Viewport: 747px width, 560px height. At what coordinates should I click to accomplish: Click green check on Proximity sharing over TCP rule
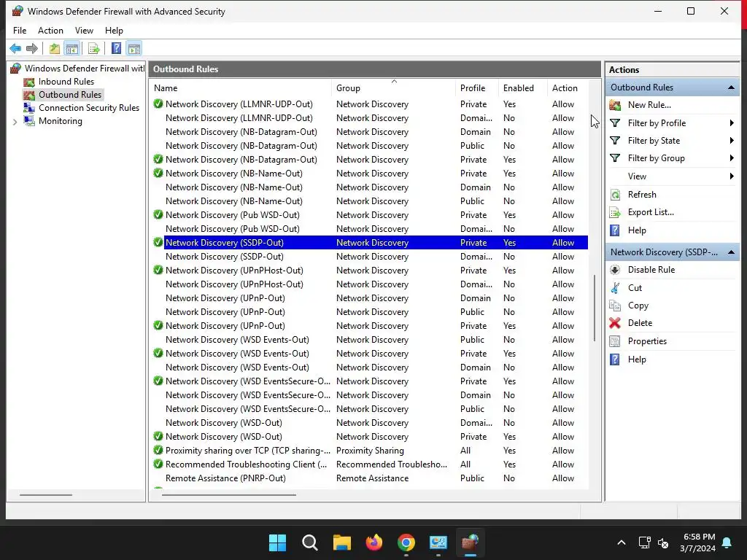tap(158, 450)
